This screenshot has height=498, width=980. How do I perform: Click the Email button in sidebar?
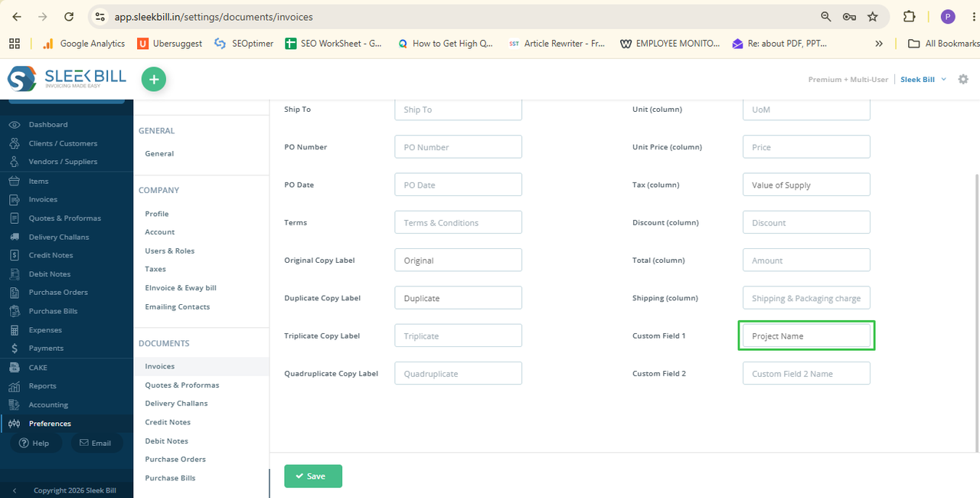coord(96,443)
